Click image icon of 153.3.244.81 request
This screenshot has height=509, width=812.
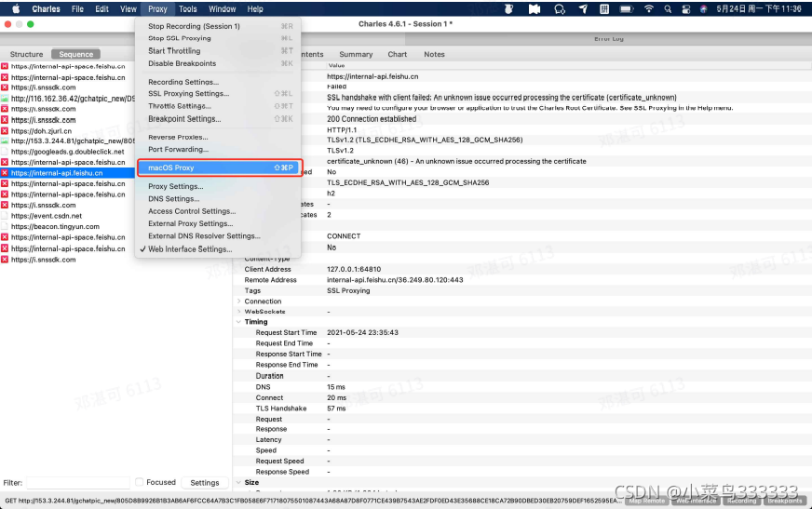click(5, 141)
